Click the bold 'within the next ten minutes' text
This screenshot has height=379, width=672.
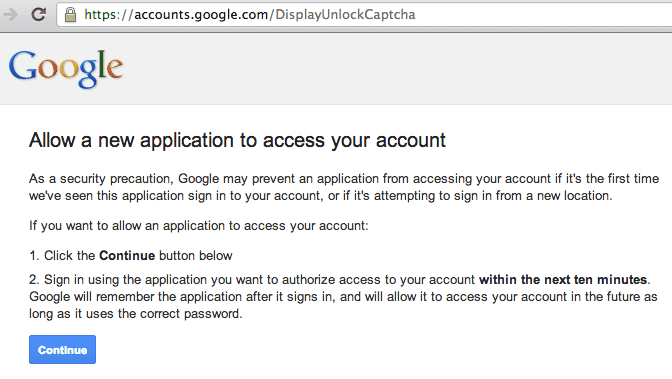pos(563,280)
